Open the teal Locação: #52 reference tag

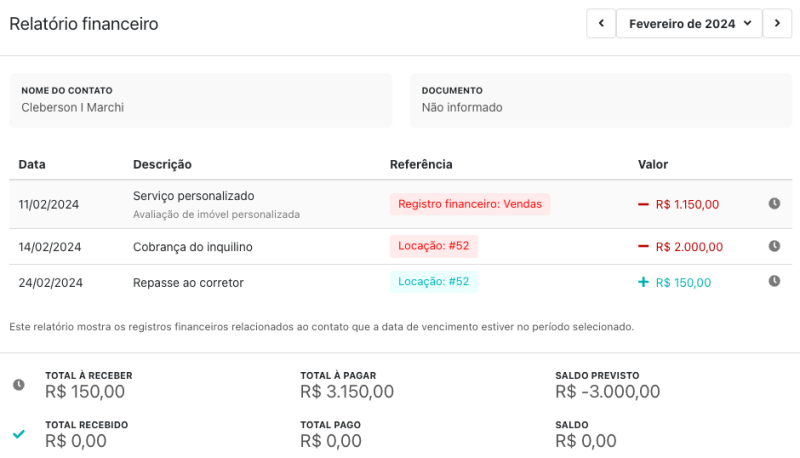[433, 282]
